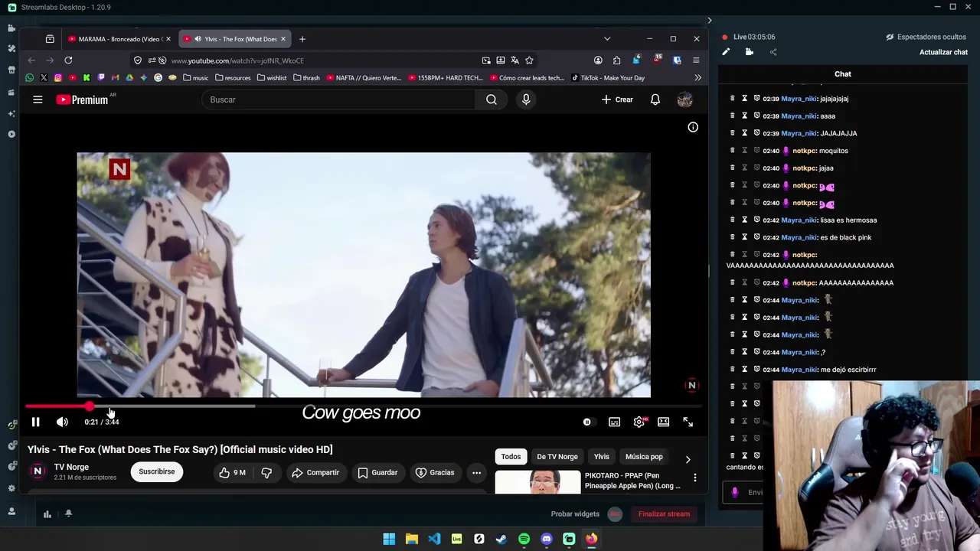This screenshot has width=980, height=551.
Task: Open the browser application menu
Action: [696, 60]
